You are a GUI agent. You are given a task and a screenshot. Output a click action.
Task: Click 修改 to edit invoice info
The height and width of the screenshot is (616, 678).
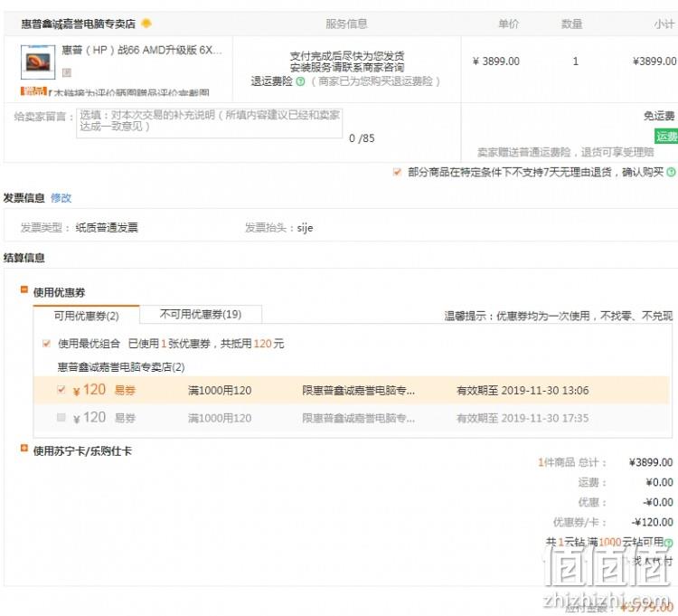pos(61,198)
